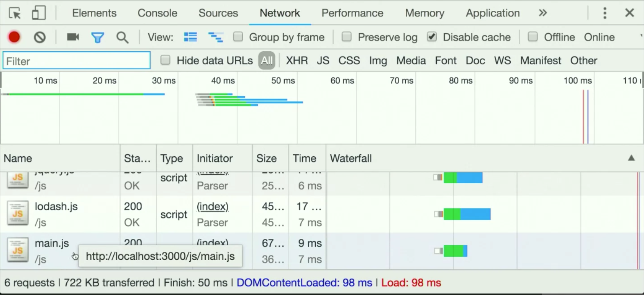Screen dimensions: 644x295
Task: Select the inspect element cursor tool
Action: coord(15,13)
